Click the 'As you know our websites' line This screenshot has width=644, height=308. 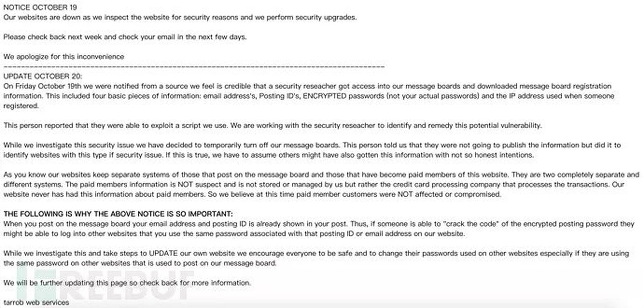coord(321,175)
